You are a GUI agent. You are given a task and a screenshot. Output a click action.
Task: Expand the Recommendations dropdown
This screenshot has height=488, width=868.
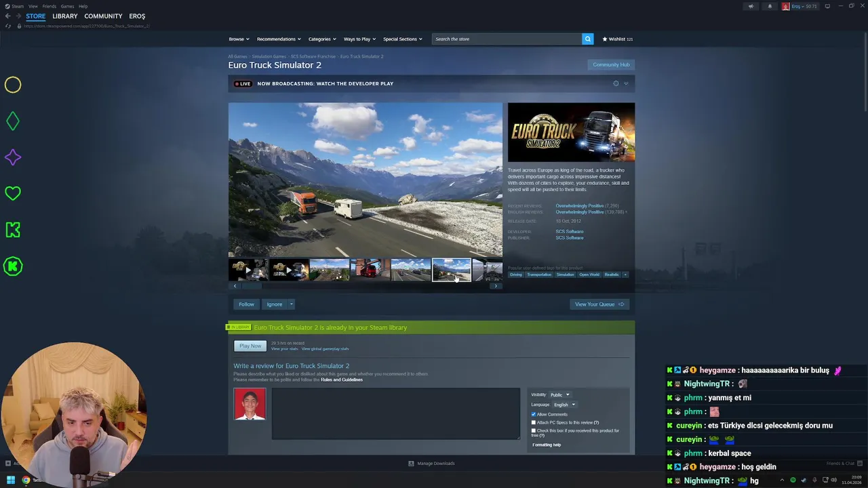click(x=279, y=39)
